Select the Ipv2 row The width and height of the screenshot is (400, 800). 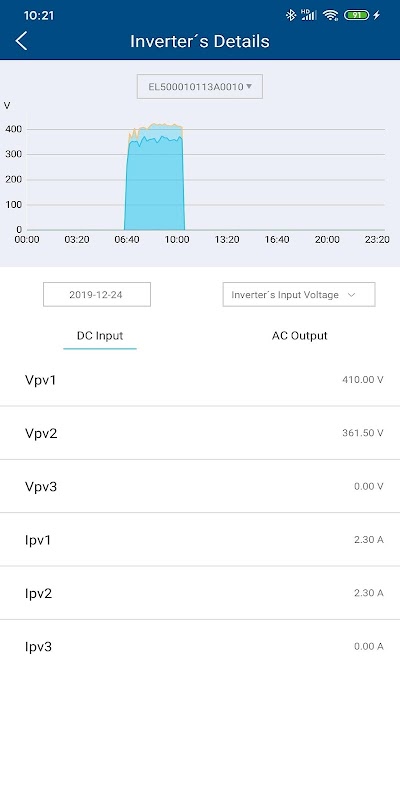(x=200, y=593)
